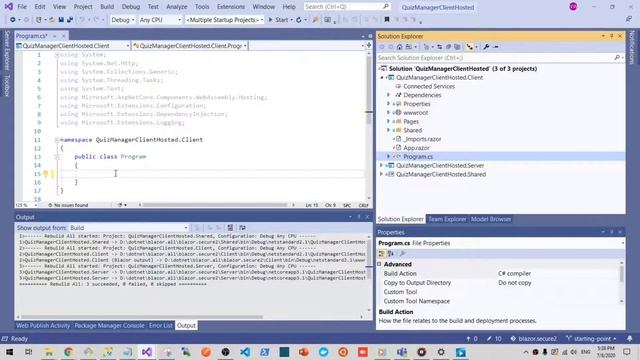Screen dimensions: 640x360
Task: Toggle Word Wrap in the Output panel
Action: pos(242,228)
